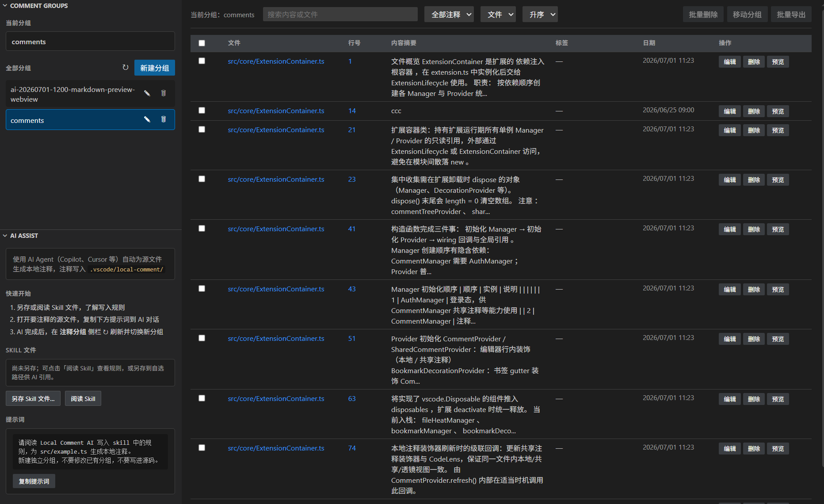The height and width of the screenshot is (504, 824).
Task: Rename the ai-20260701-1200-markdown-preview-webview group
Action: click(147, 93)
